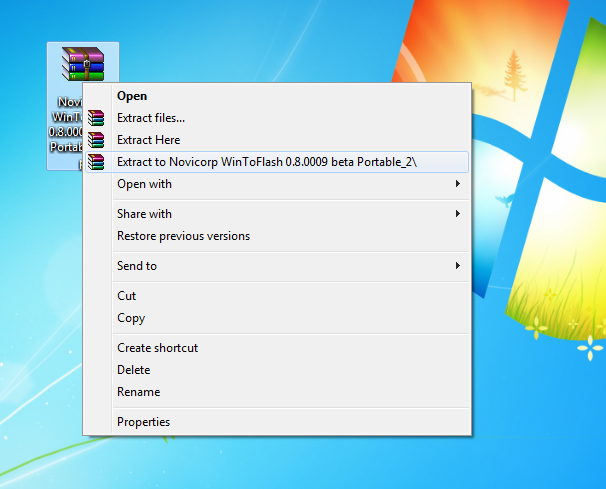Expand the Send to submenu arrow
The width and height of the screenshot is (606, 489).
point(458,266)
